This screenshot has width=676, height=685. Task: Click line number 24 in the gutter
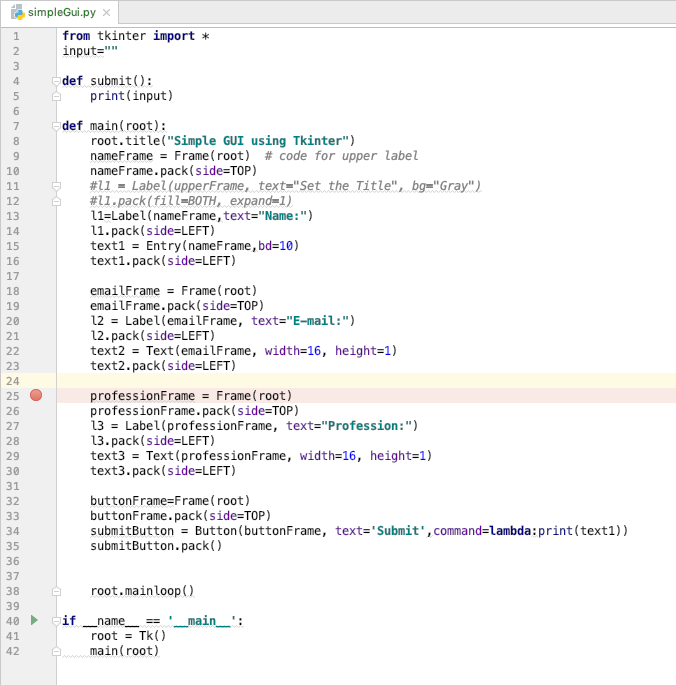13,381
